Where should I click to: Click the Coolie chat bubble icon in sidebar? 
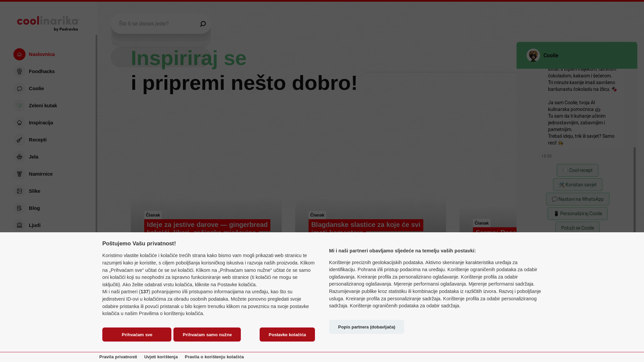pos(19,88)
